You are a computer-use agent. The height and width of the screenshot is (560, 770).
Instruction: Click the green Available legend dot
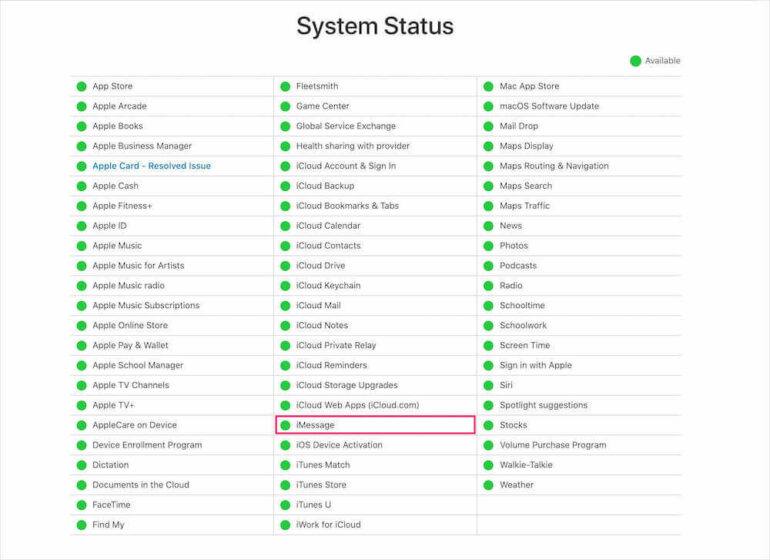click(x=635, y=61)
